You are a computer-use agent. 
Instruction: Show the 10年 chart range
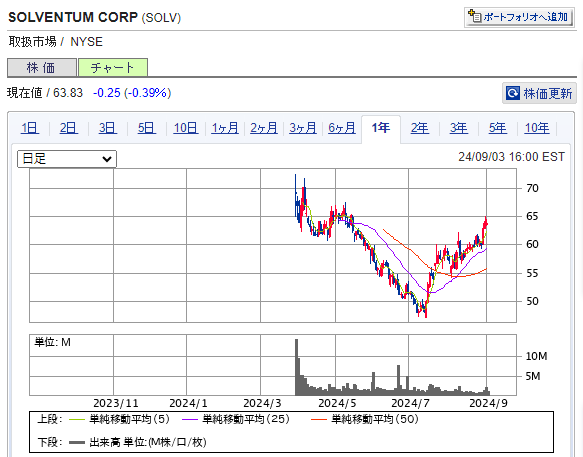tap(537, 128)
